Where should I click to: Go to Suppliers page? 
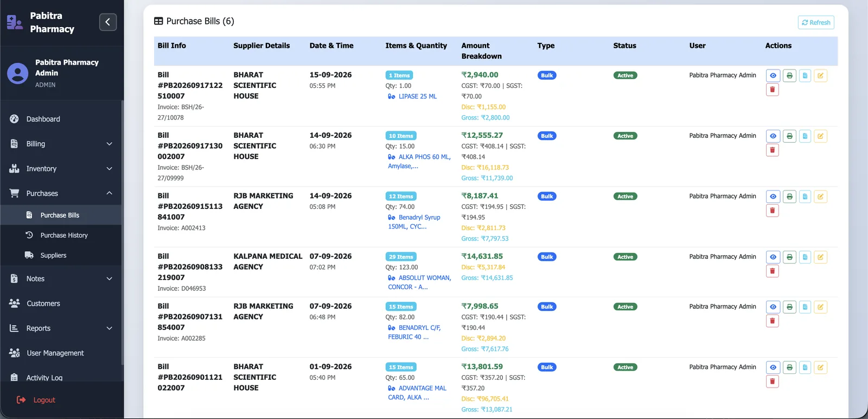coord(61,255)
